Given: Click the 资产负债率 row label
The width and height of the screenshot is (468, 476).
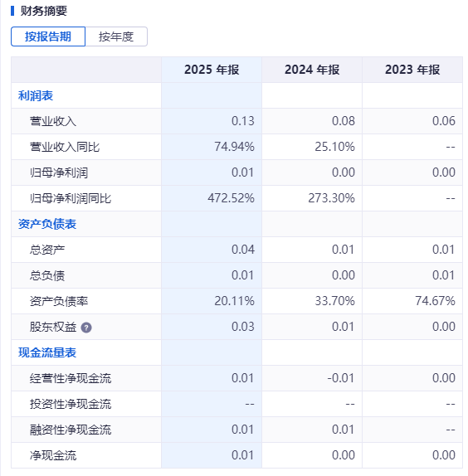Looking at the screenshot, I should coord(59,301).
